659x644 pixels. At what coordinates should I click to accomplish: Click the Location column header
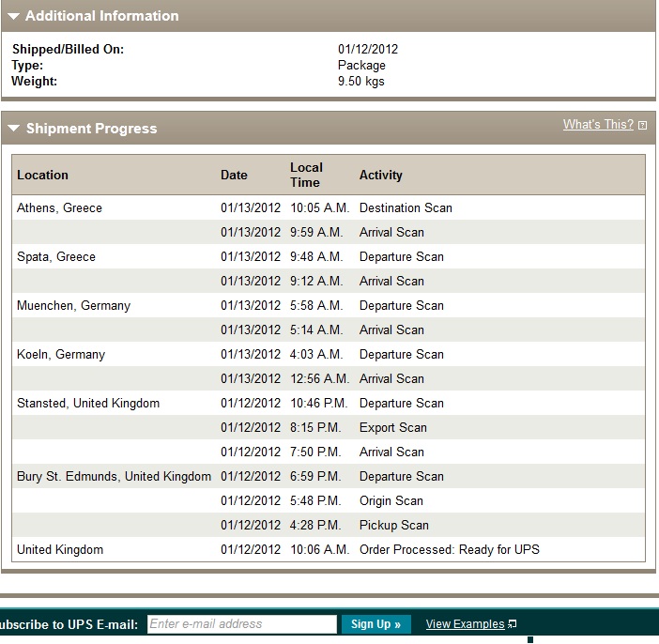42,175
